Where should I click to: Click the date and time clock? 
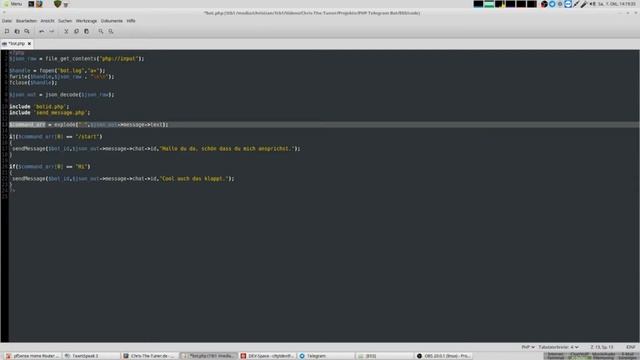[x=617, y=4]
